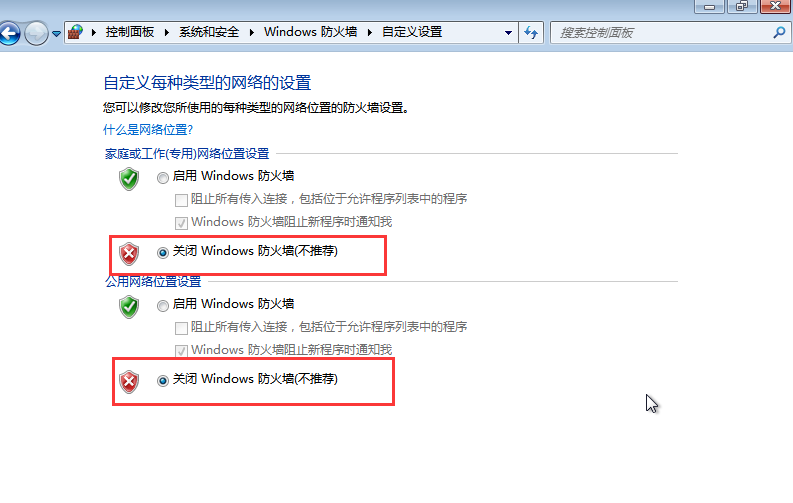
Task: Click the 公用网络位置设置 group label
Action: (x=153, y=282)
